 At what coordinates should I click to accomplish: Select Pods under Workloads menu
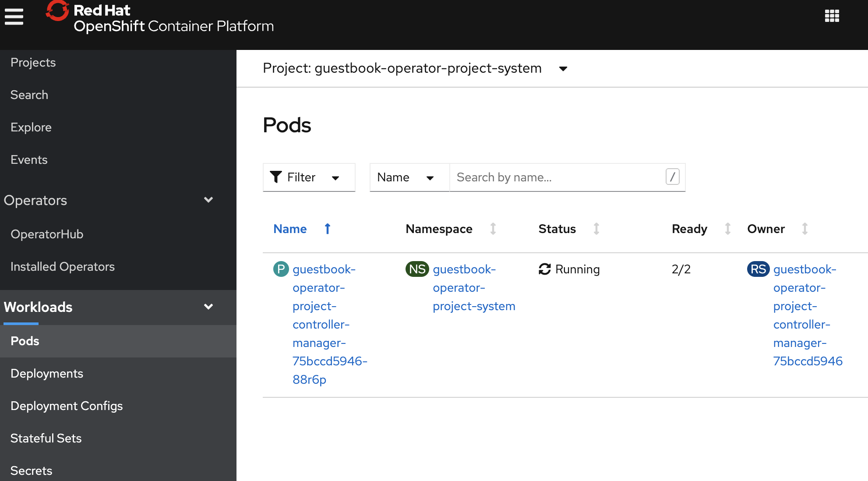click(x=25, y=340)
